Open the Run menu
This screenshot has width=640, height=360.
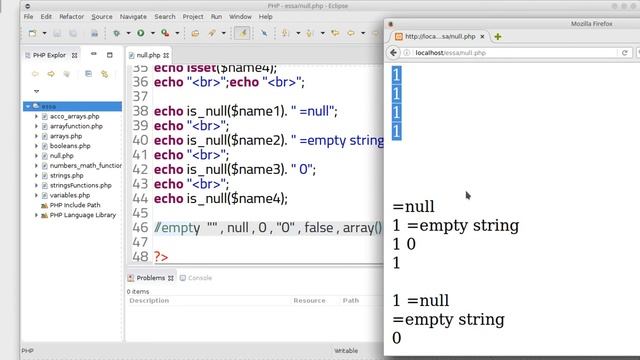click(x=216, y=17)
